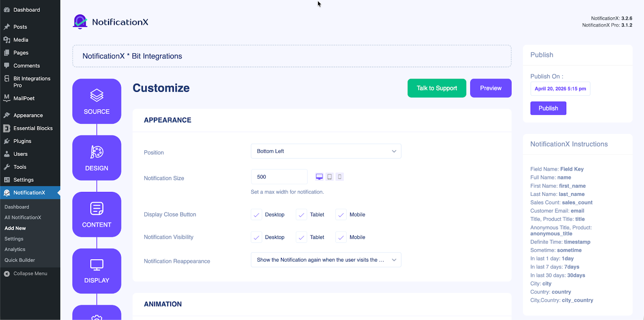
Task: Click the MailPoet icon in sidebar
Action: (x=7, y=98)
